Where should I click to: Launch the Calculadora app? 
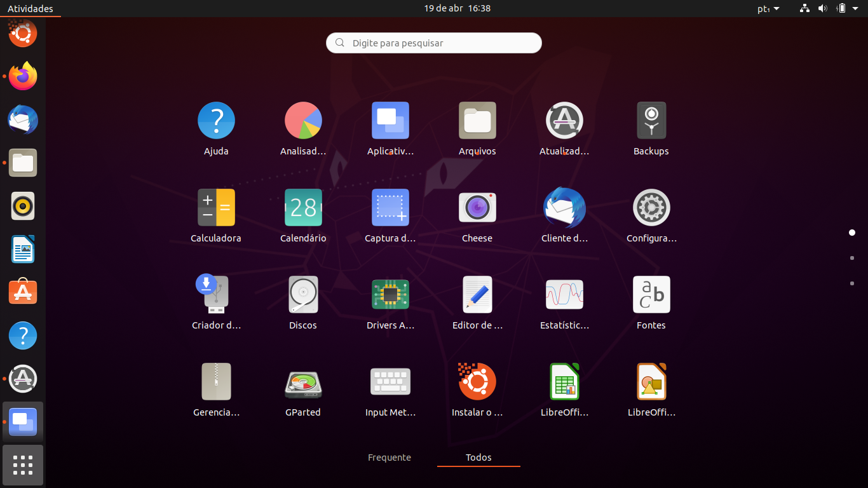tap(216, 208)
